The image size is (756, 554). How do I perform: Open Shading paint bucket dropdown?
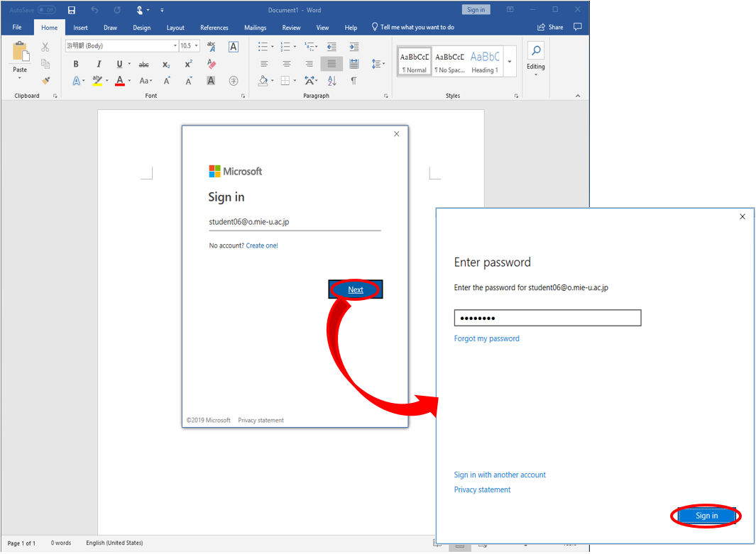(x=272, y=81)
